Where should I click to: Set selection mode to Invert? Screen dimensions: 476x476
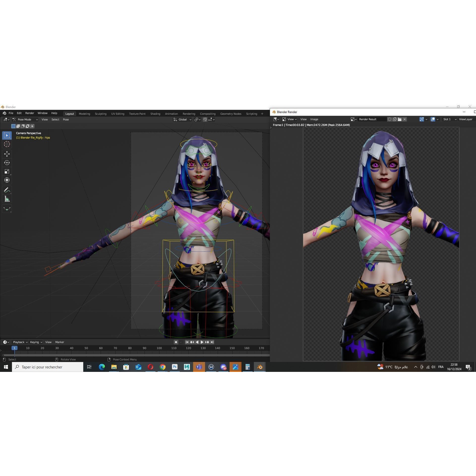click(28, 126)
